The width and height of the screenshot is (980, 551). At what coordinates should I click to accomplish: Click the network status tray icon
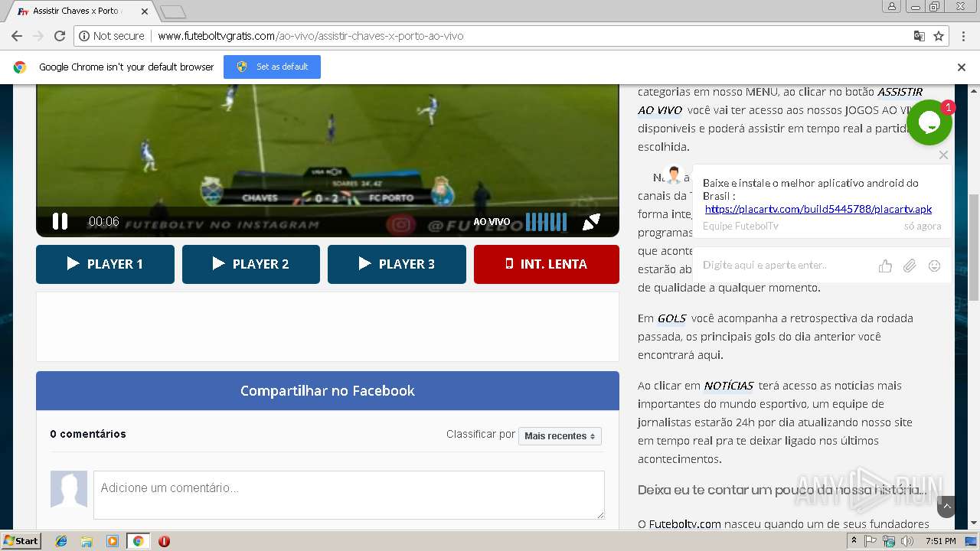(x=889, y=541)
